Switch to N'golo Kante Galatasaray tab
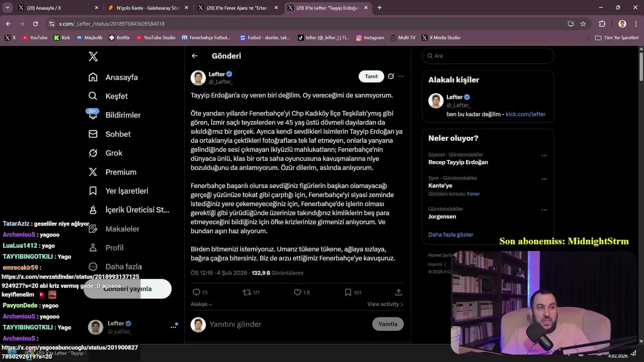The height and width of the screenshot is (362, 644). point(148,8)
